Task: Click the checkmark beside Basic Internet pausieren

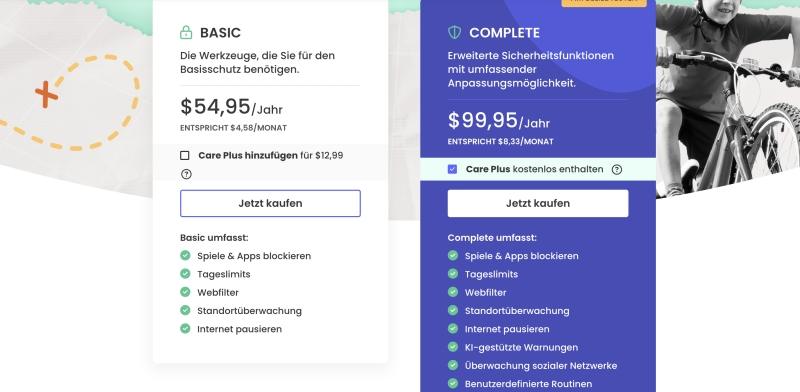Action: click(185, 329)
